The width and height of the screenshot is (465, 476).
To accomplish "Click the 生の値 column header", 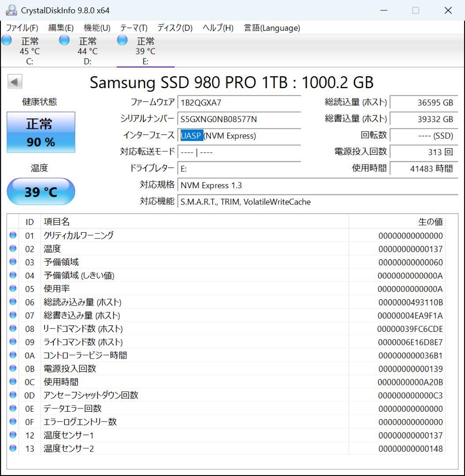I will click(397, 222).
